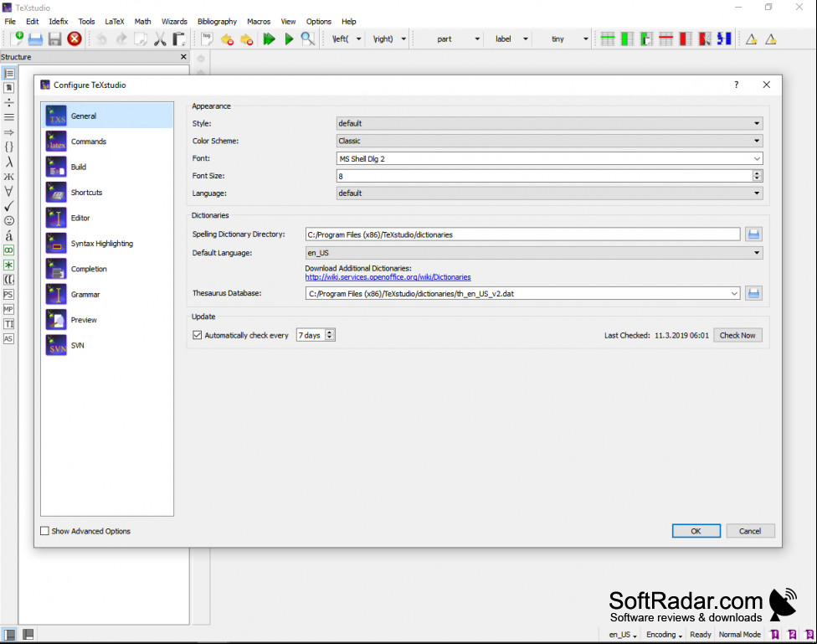Enable Show Advanced Options checkbox
The width and height of the screenshot is (817, 644).
(45, 531)
